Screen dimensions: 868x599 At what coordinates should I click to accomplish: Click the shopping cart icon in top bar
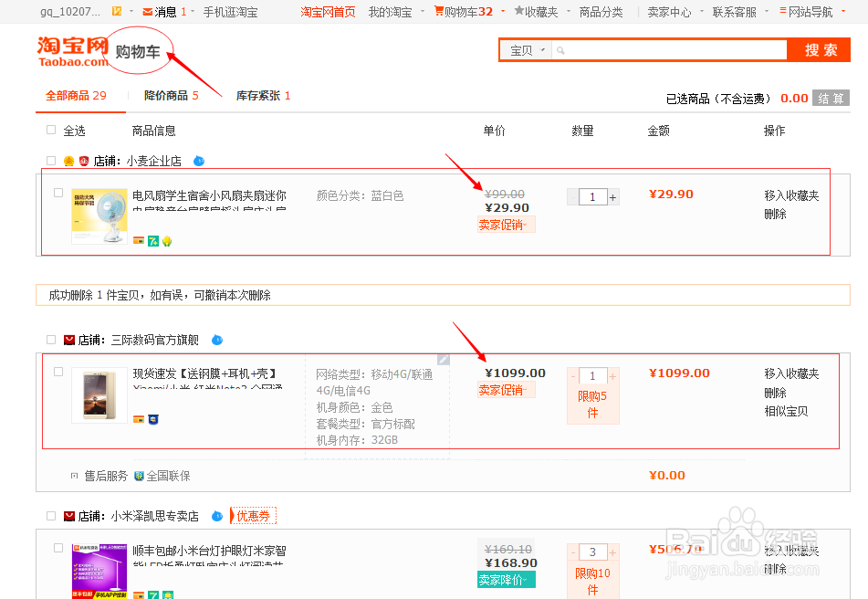pos(439,11)
